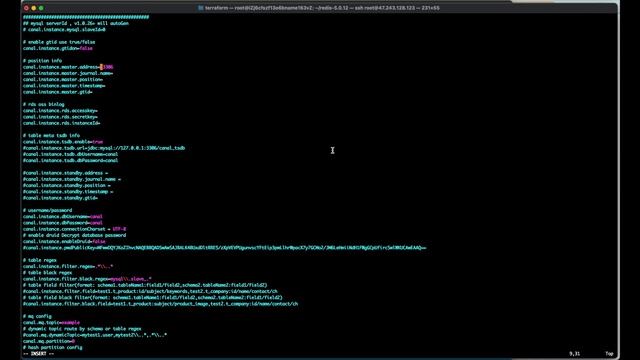Click the canal.instance.rds.accesskey line
The image size is (640, 360).
pyautogui.click(x=60, y=110)
